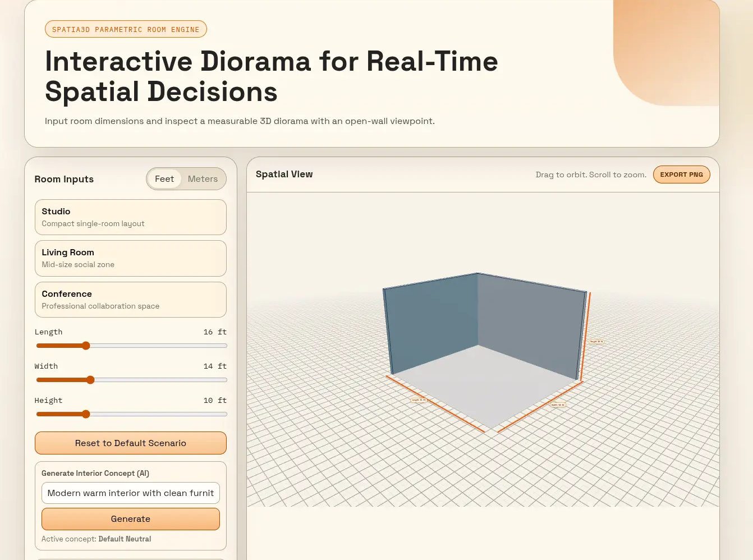Switch units to Meters
Image resolution: width=753 pixels, height=560 pixels.
click(203, 179)
